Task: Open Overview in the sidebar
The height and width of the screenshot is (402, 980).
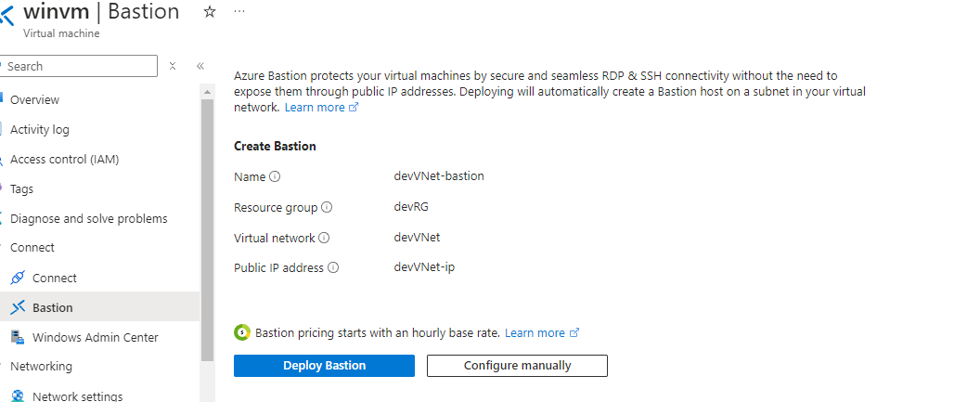Action: pyautogui.click(x=34, y=100)
